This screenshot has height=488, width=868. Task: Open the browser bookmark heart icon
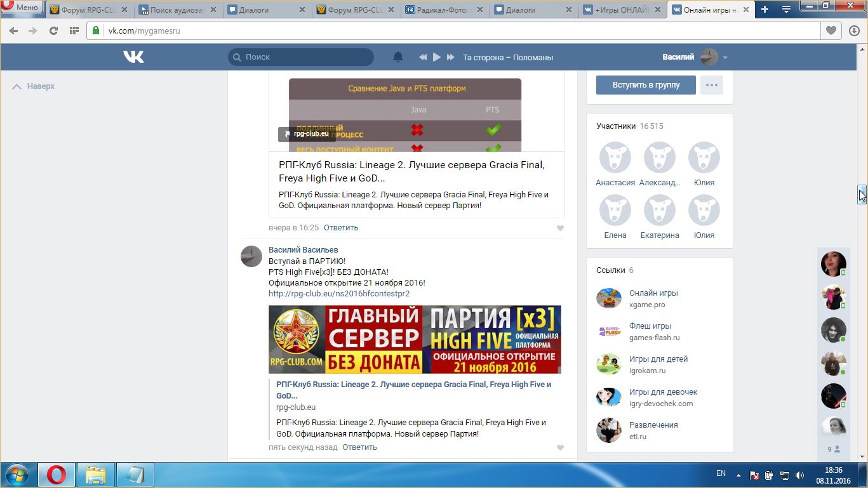[x=831, y=30]
